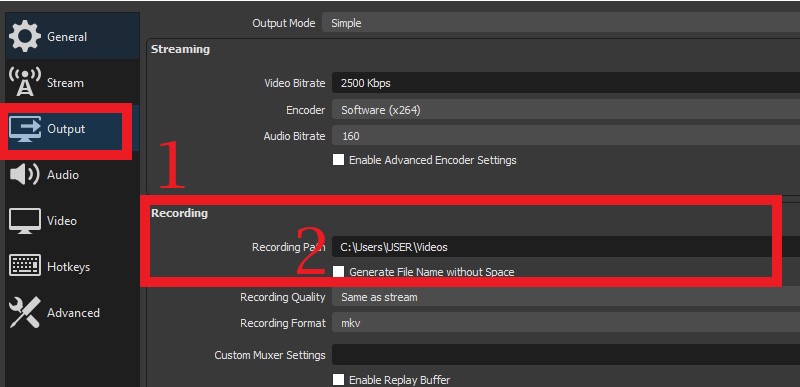This screenshot has width=800, height=387.
Task: Click the Video monitor icon
Action: 25,221
